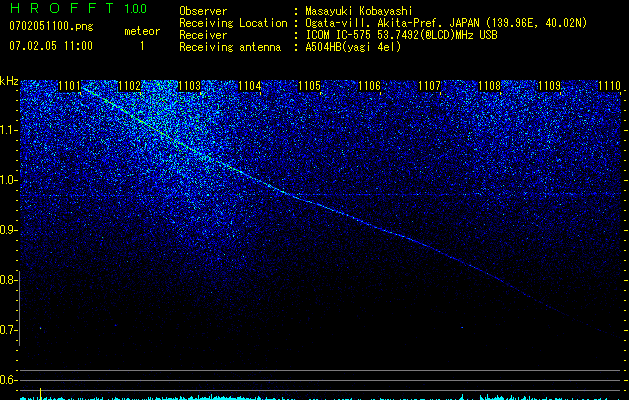Click time marker 1103
This screenshot has height=400, width=629.
click(x=189, y=85)
